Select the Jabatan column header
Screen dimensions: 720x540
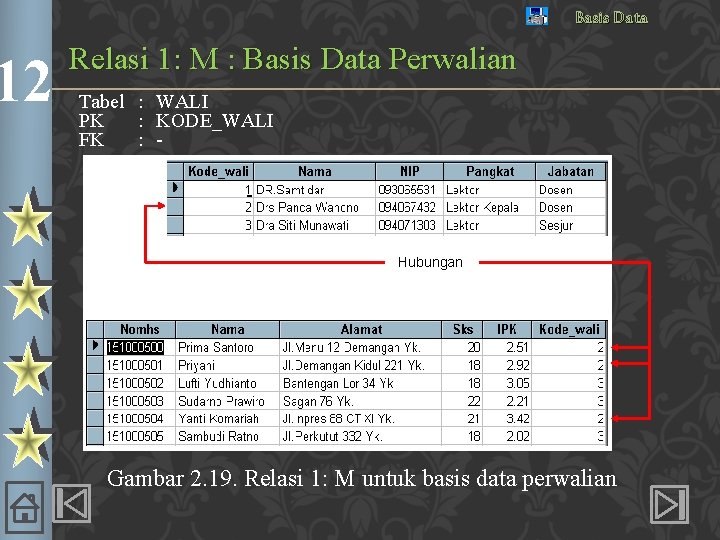(x=570, y=171)
